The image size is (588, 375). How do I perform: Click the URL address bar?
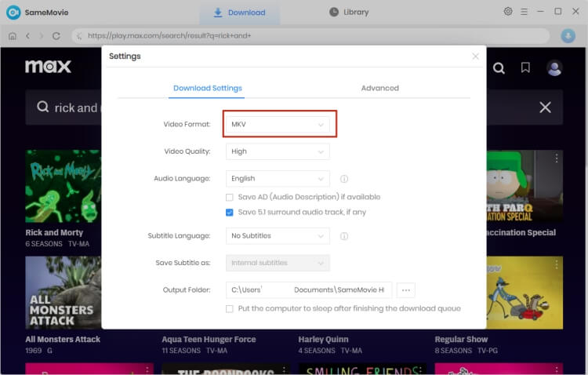310,36
